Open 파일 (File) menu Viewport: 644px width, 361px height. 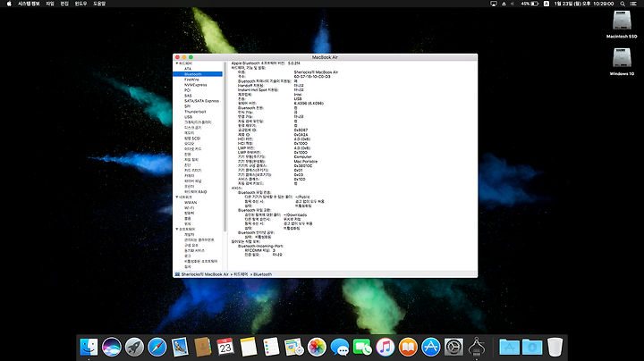[50, 4]
